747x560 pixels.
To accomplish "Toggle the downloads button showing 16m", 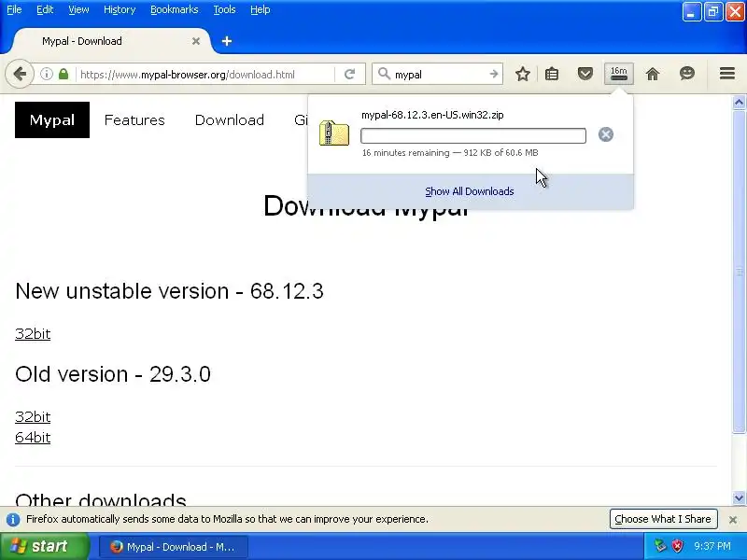I will click(x=619, y=74).
